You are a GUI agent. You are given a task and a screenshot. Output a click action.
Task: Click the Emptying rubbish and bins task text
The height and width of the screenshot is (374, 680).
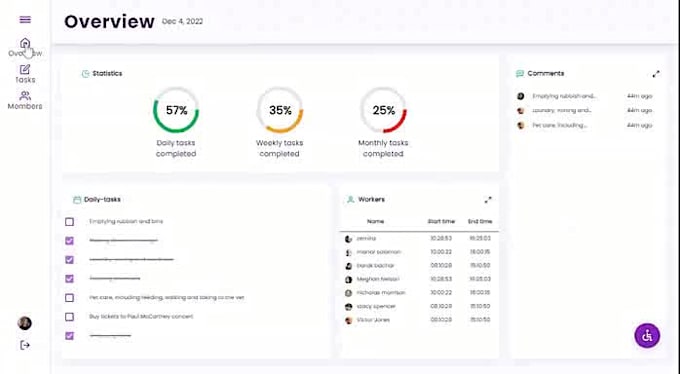[126, 221]
